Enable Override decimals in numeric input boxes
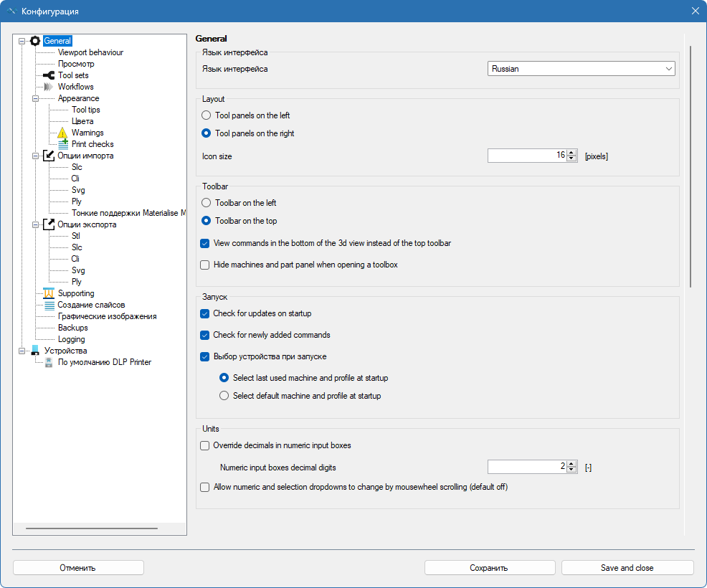The height and width of the screenshot is (588, 707). pos(204,445)
